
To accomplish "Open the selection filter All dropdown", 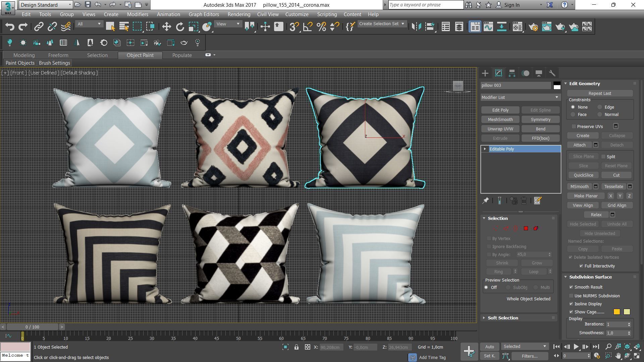I will [89, 24].
